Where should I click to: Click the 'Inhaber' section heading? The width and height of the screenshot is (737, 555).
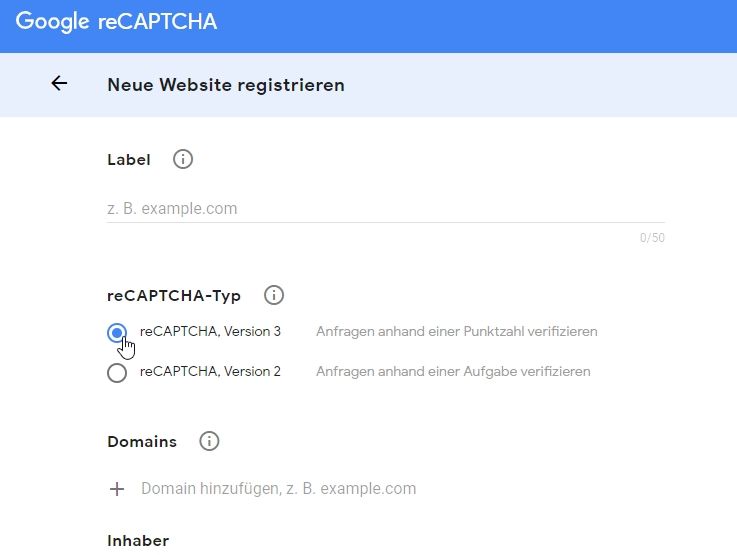[x=138, y=540]
